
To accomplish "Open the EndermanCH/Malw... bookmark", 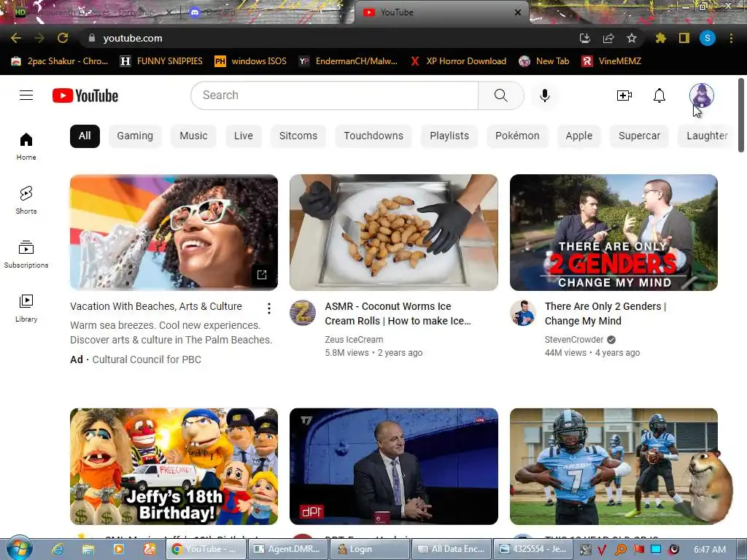I will pos(348,61).
